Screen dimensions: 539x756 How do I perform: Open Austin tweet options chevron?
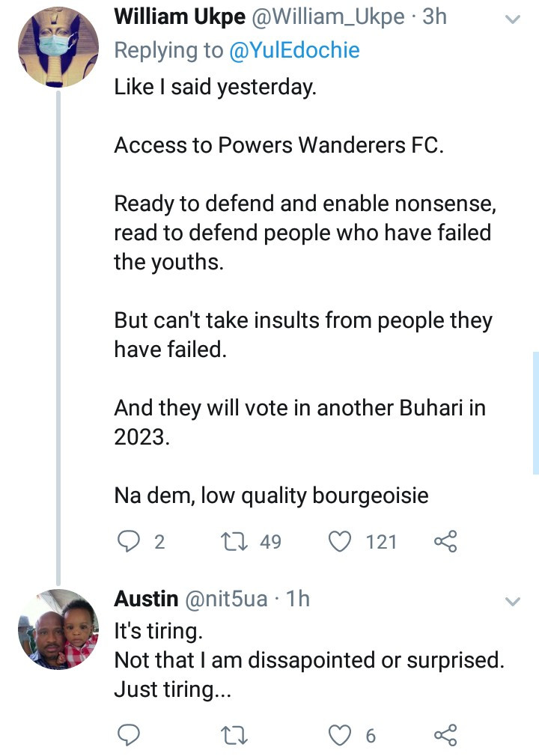514,601
